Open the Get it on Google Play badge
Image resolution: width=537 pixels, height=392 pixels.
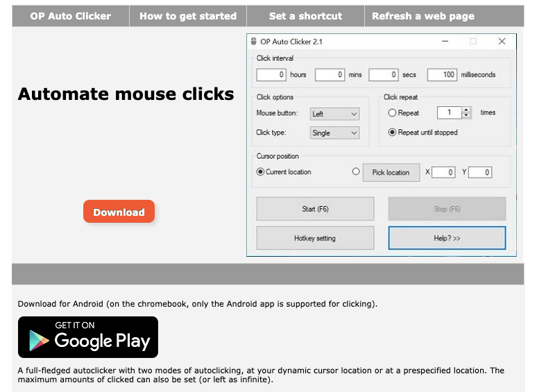click(x=88, y=337)
